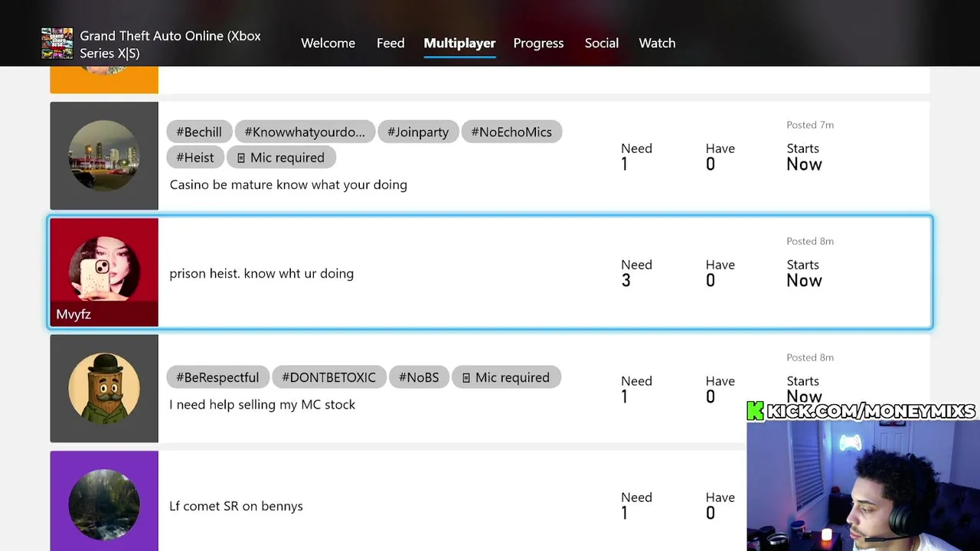This screenshot has height=551, width=980.
Task: Select the #NoEchoMics tag
Action: pos(511,132)
